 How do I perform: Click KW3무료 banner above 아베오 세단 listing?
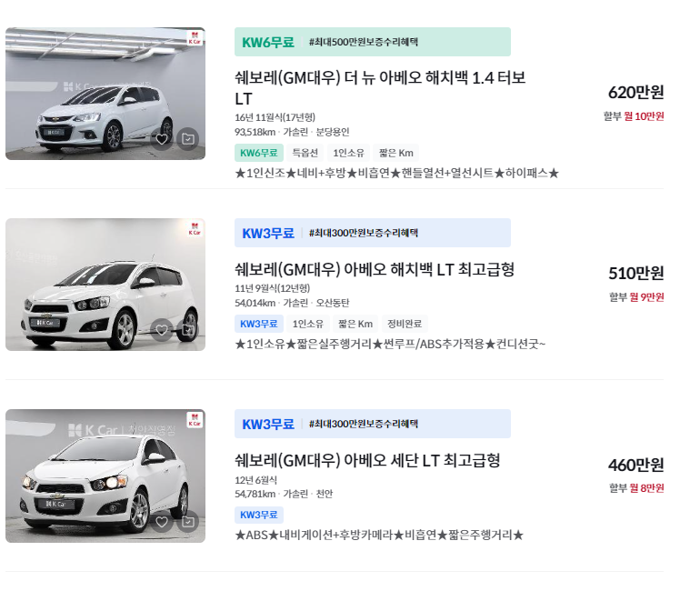point(373,424)
